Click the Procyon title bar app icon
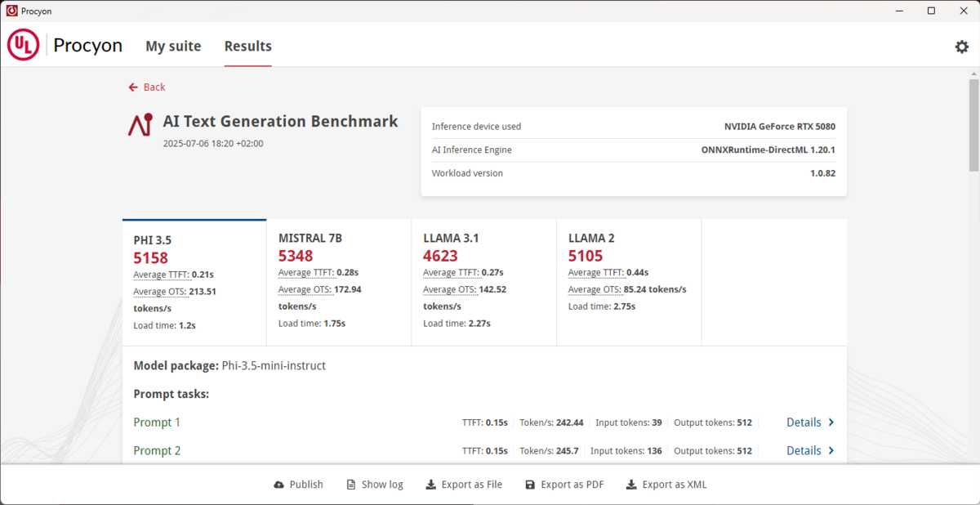This screenshot has height=505, width=980. pyautogui.click(x=11, y=11)
